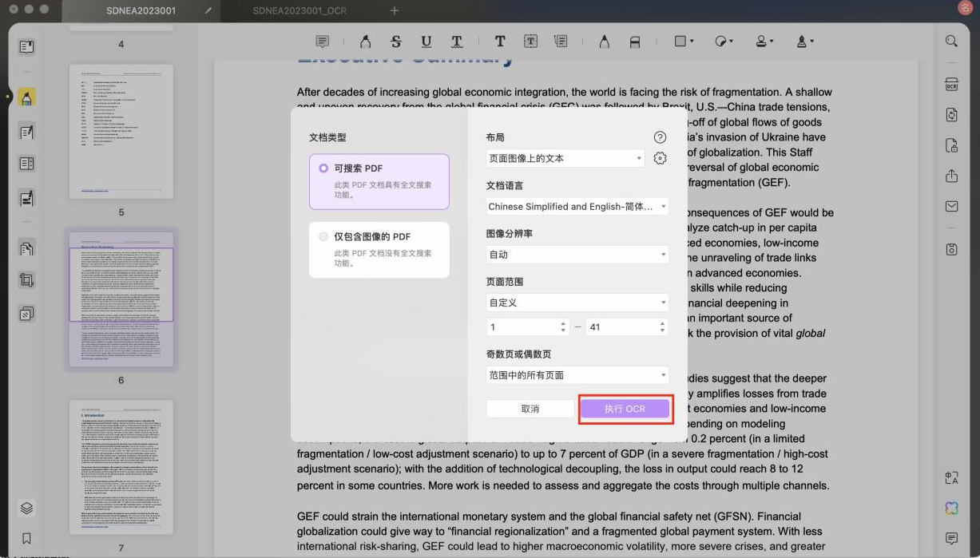Viewport: 980px width, 558px height.
Task: Select the 可搜索 PDF radio option
Action: (x=323, y=168)
